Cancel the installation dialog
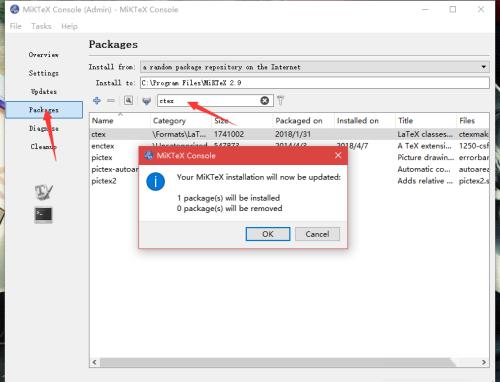The width and height of the screenshot is (500, 382). click(317, 234)
